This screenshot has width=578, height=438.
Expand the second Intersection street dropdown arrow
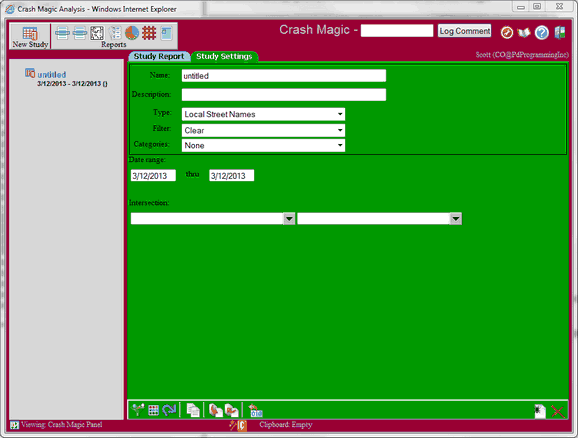click(x=456, y=219)
